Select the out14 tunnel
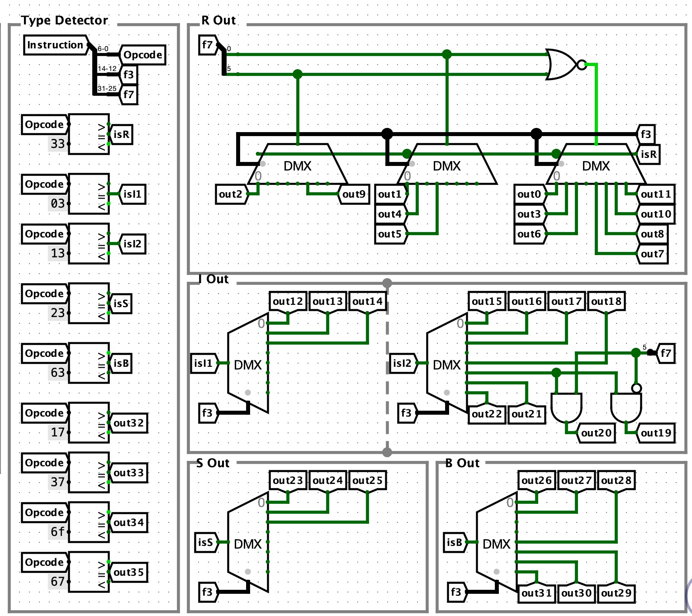The width and height of the screenshot is (692, 616). (368, 302)
